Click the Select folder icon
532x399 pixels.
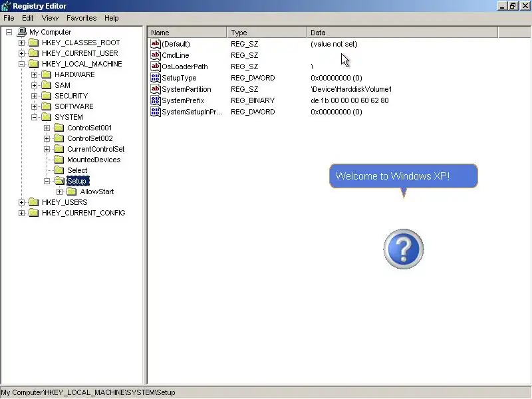point(59,170)
